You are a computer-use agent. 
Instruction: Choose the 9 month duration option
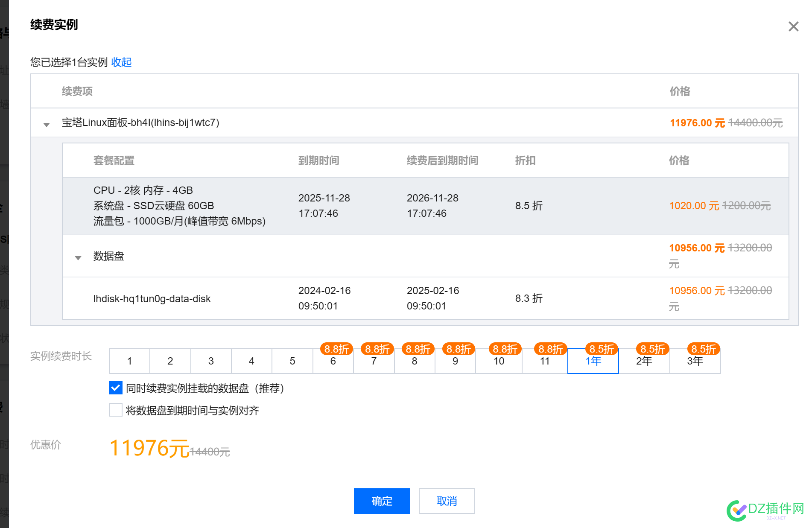[x=455, y=361]
